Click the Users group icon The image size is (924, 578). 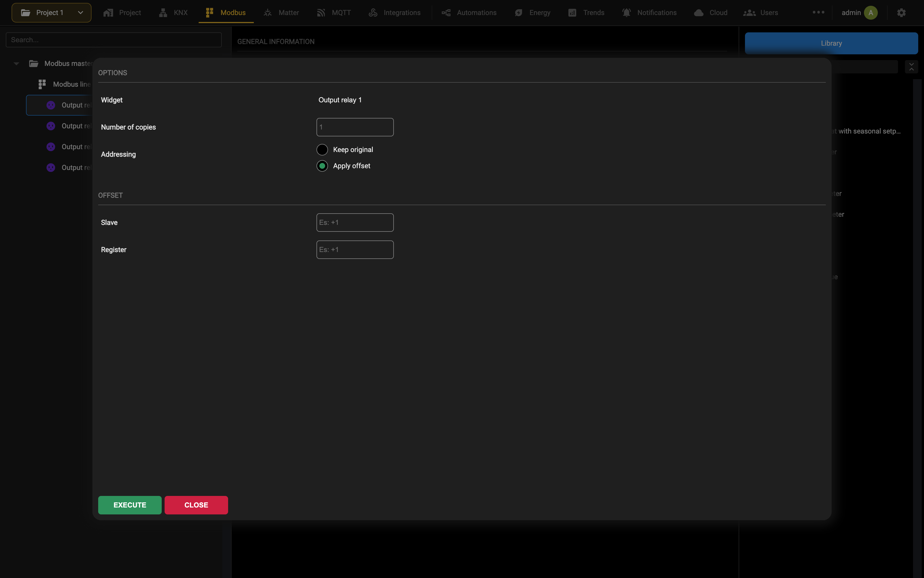coord(749,13)
